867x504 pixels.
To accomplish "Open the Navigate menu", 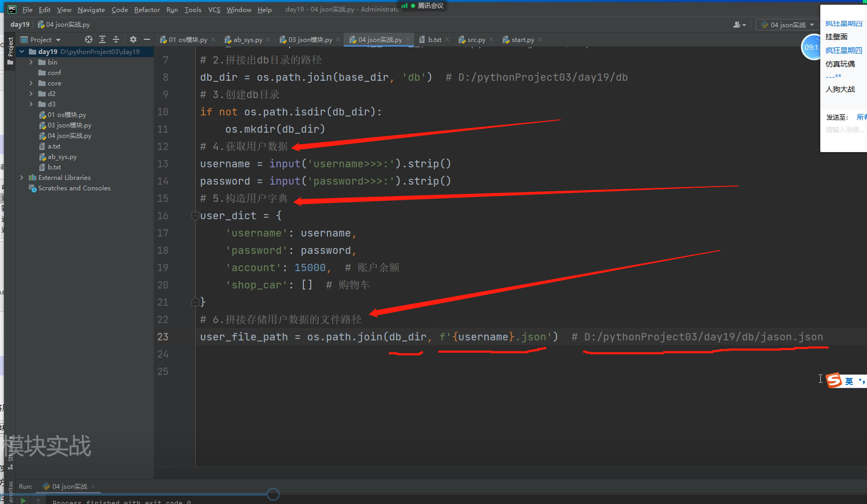I will pyautogui.click(x=91, y=9).
